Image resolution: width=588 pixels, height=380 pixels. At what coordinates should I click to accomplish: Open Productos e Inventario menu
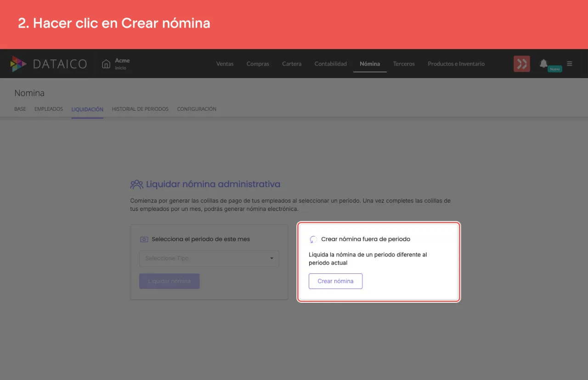[456, 64]
